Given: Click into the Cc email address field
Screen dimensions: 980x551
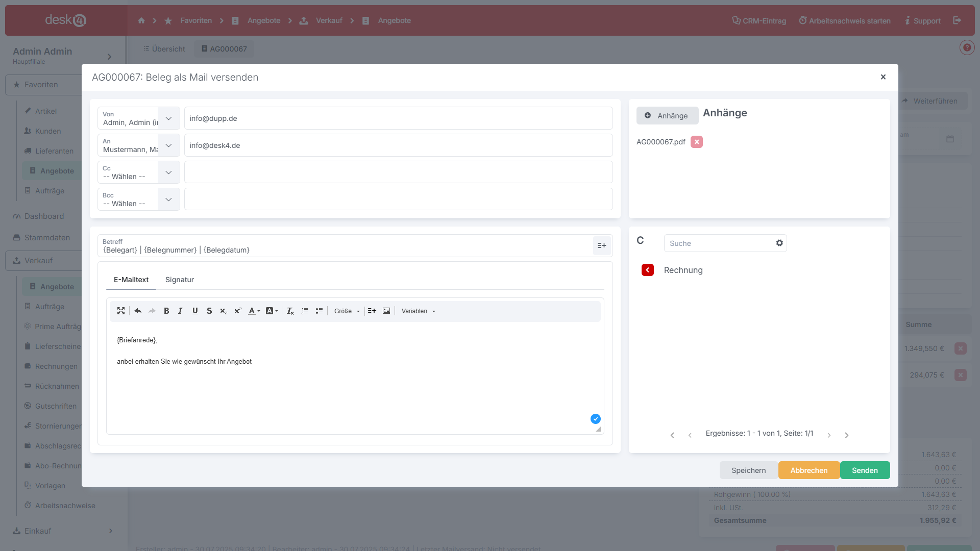Looking at the screenshot, I should tap(398, 172).
